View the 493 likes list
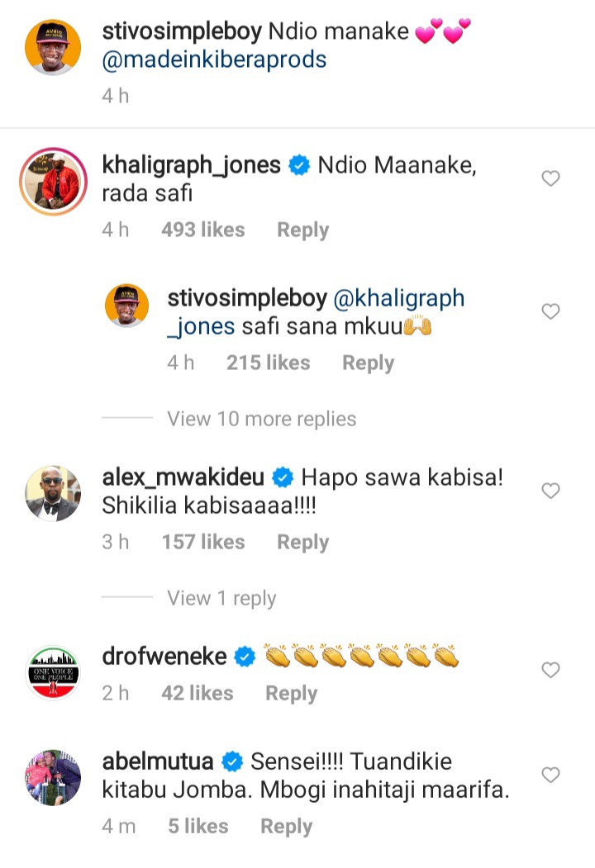This screenshot has width=595, height=868. (202, 230)
